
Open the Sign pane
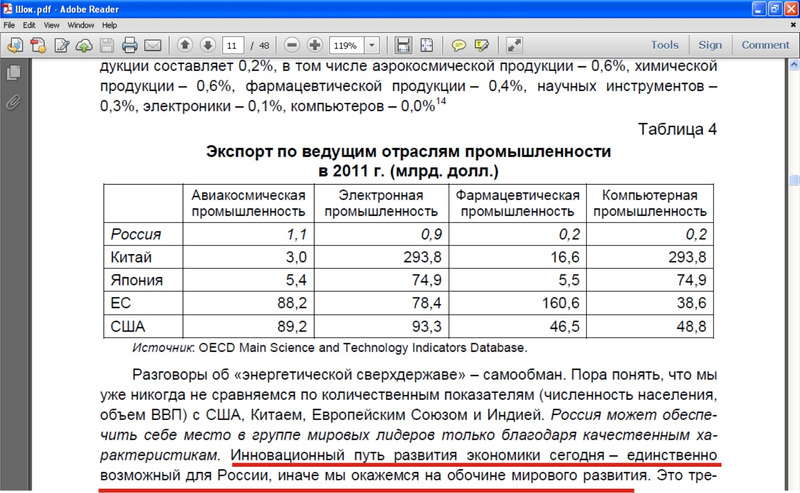coord(710,45)
